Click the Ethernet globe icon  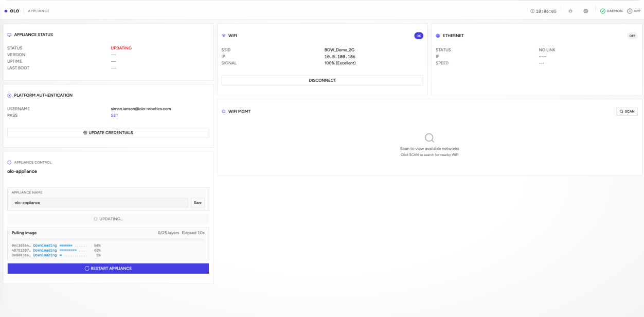[x=438, y=36]
